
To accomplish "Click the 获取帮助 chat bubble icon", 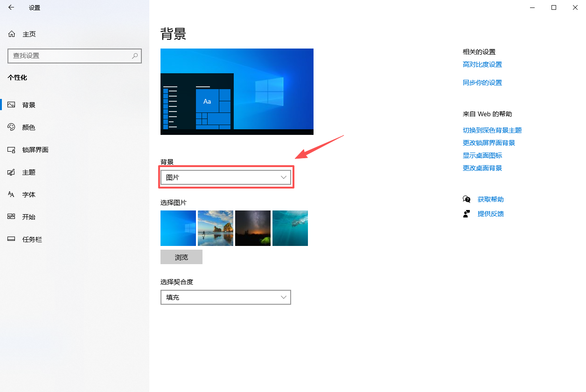I will click(467, 199).
